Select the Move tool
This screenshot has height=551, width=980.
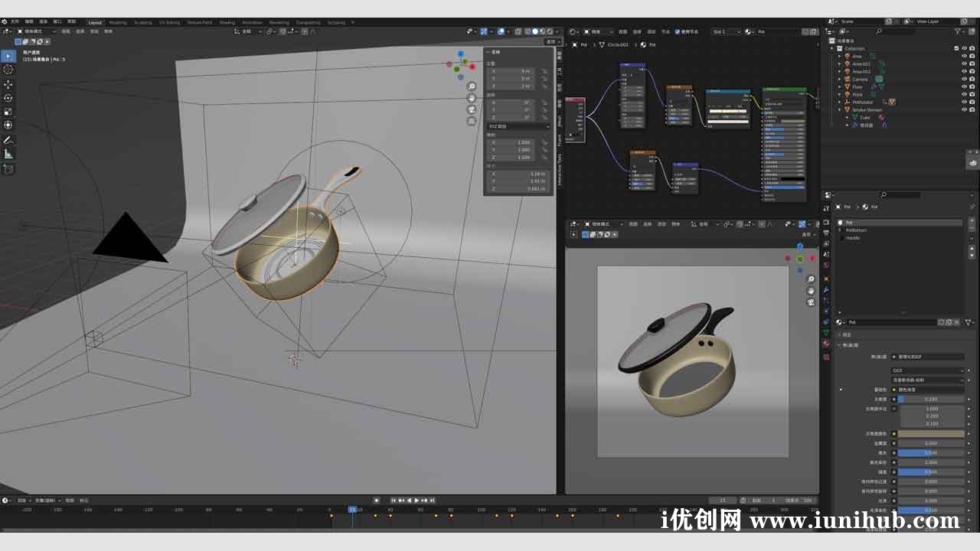point(8,84)
